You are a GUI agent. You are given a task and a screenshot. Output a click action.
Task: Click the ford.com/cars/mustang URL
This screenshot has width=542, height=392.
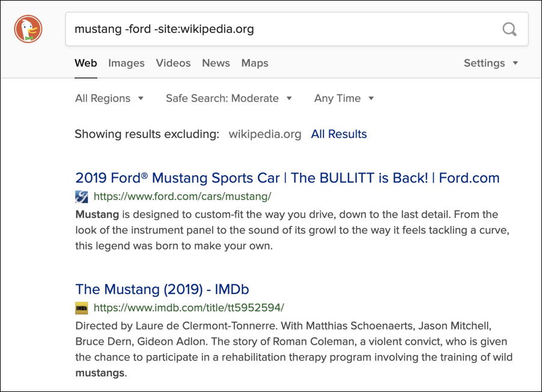pyautogui.click(x=182, y=196)
